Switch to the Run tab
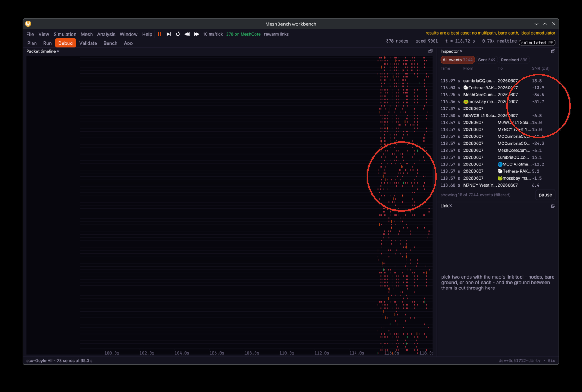 (48, 43)
